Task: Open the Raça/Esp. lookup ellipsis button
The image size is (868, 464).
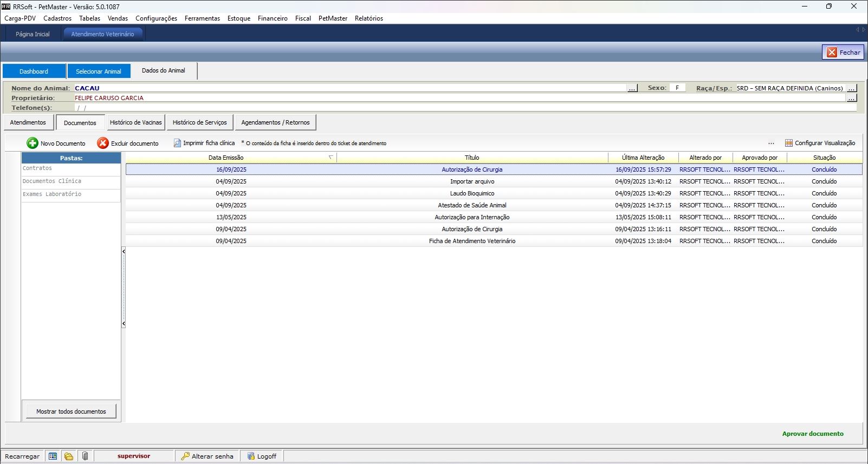Action: coord(852,88)
